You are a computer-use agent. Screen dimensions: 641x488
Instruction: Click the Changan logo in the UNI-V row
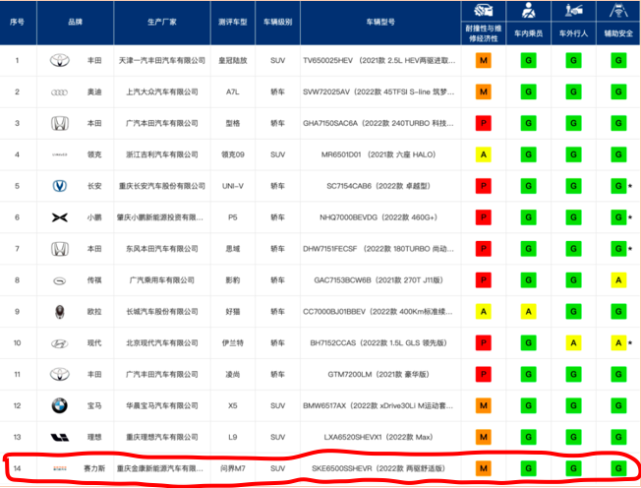pos(60,186)
